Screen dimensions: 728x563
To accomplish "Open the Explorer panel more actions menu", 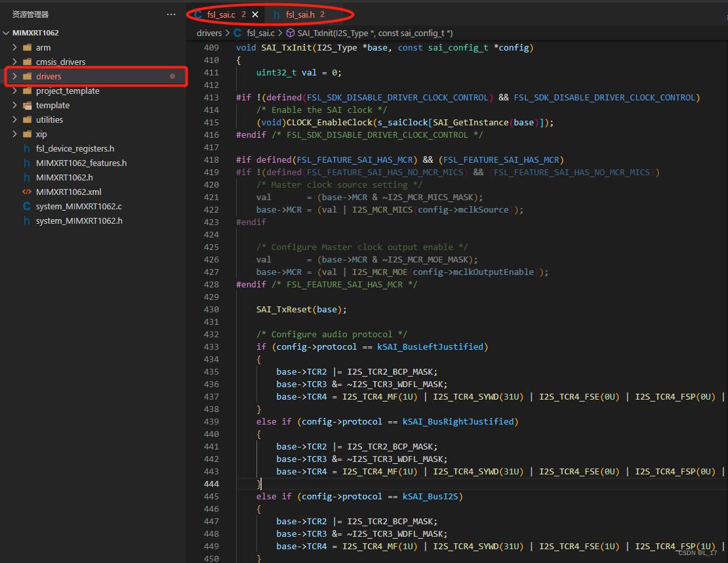I will pos(171,14).
